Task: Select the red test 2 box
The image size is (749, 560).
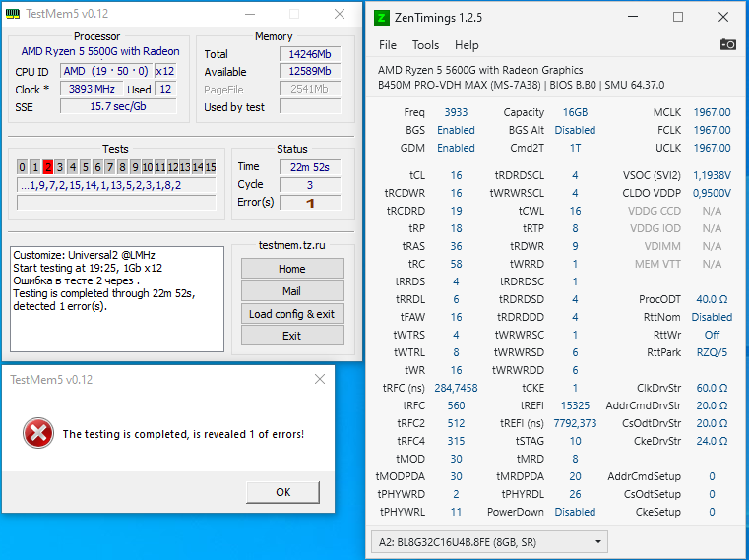Action: [x=48, y=167]
